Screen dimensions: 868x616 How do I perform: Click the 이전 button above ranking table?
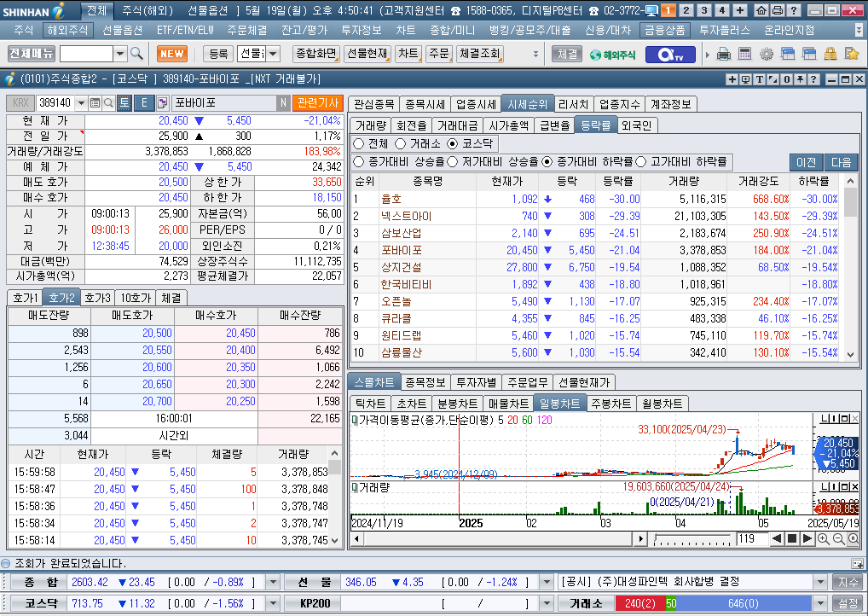tap(806, 162)
